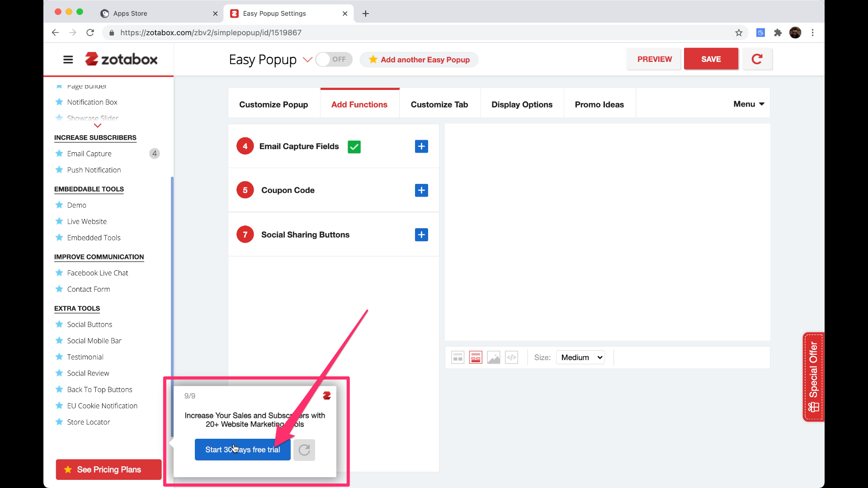
Task: Go to the Display Options tab
Action: tap(522, 104)
